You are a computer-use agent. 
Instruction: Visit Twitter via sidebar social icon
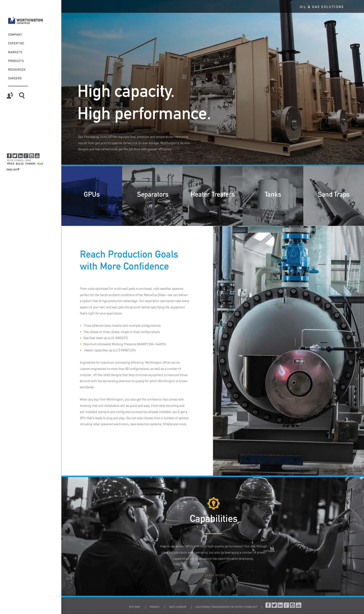(15, 156)
